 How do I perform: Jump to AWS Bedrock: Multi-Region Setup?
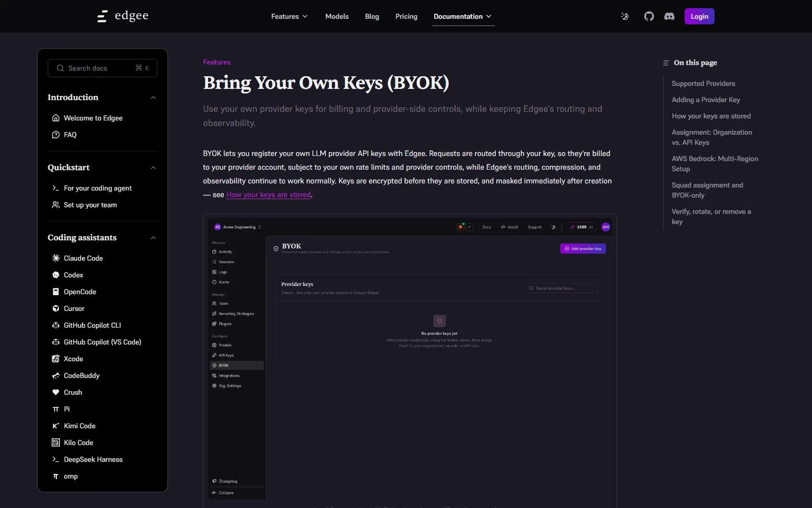(715, 164)
